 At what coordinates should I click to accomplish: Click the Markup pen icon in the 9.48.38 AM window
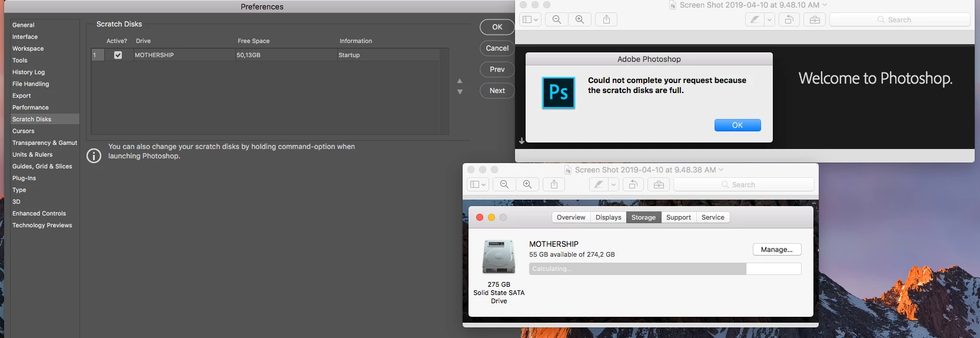(599, 184)
